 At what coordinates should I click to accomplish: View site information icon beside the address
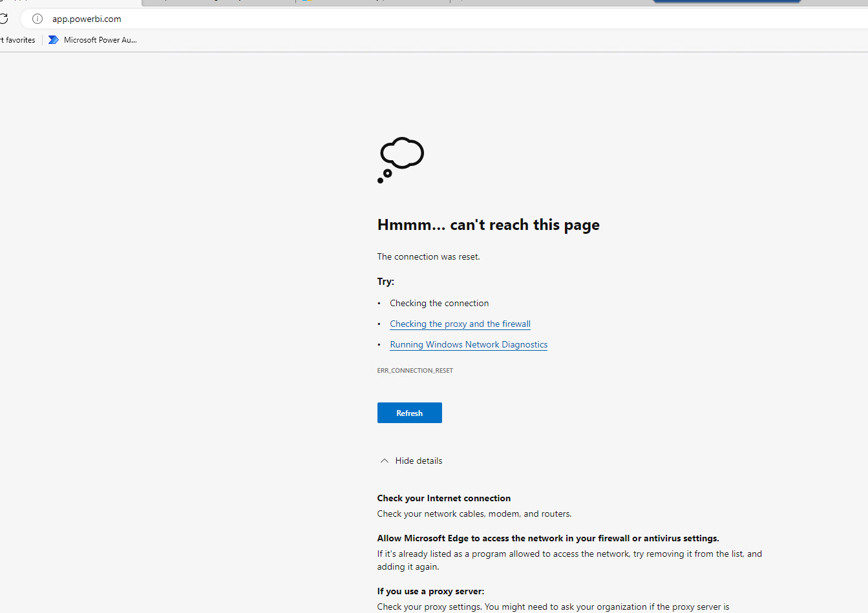coord(37,19)
